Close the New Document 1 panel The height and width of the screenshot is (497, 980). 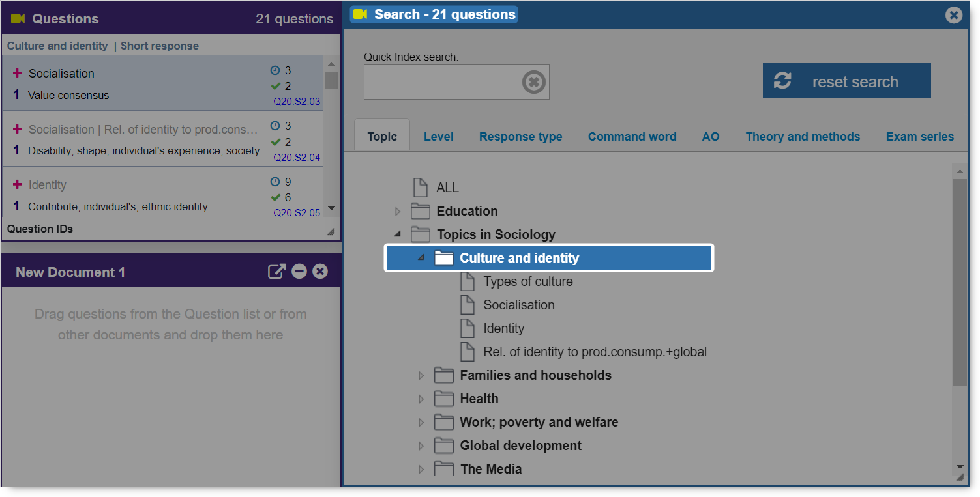319,272
